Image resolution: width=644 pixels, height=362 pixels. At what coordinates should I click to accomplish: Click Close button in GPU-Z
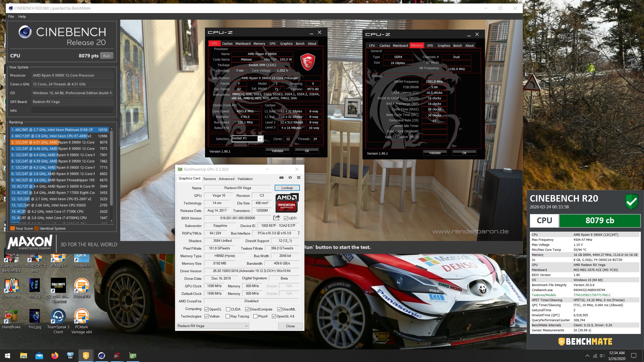coord(290,326)
